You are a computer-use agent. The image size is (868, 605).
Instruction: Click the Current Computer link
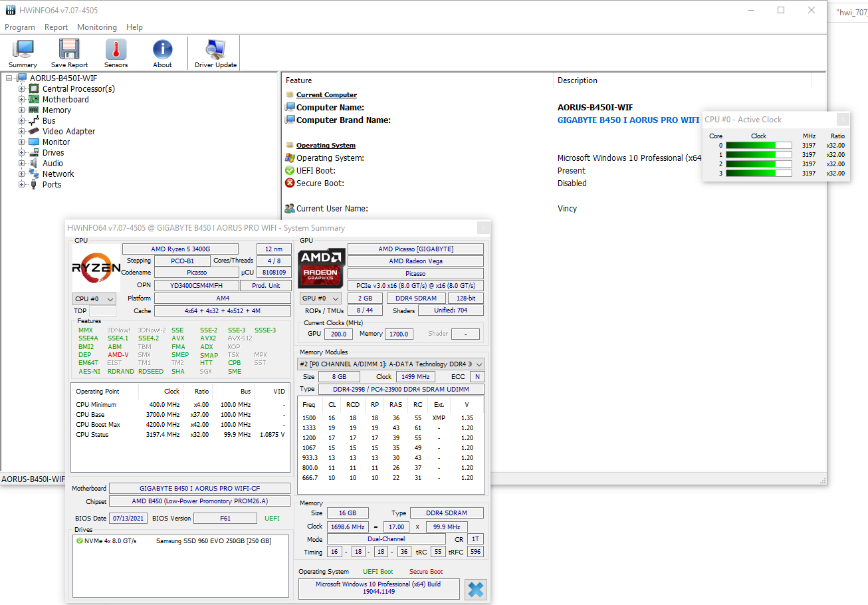click(326, 94)
